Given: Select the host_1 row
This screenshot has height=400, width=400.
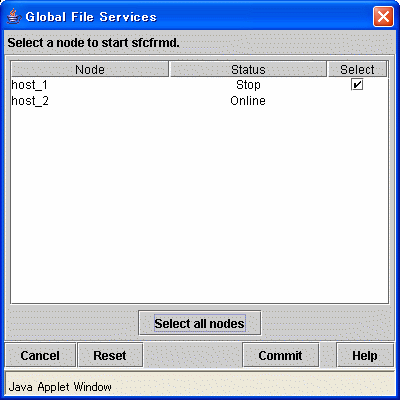Looking at the screenshot, I should 200,85.
